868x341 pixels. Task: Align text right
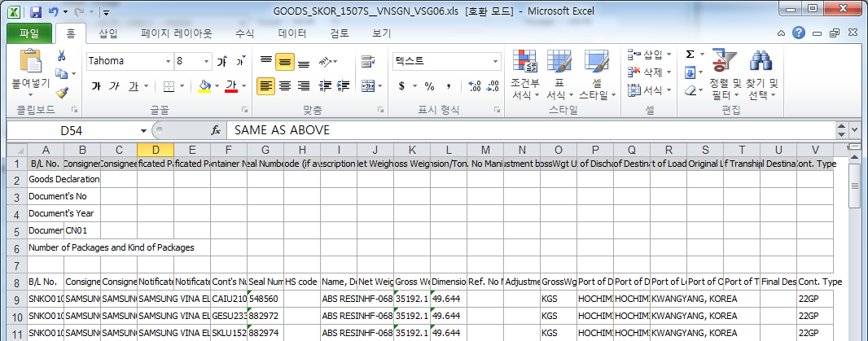[x=304, y=85]
